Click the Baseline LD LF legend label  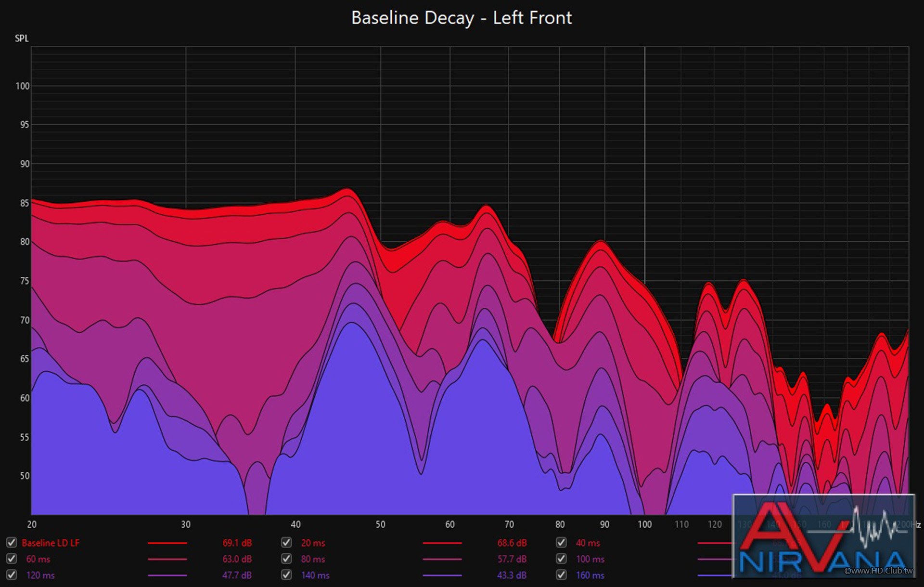51,543
